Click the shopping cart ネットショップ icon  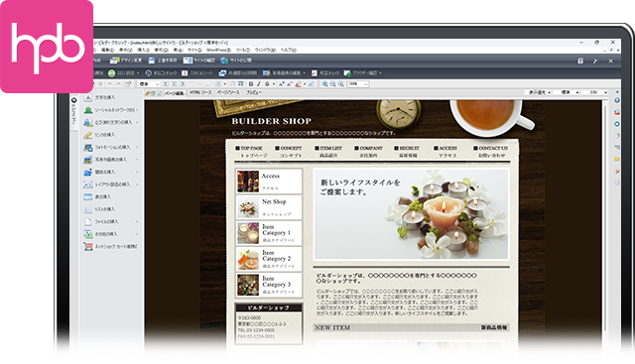click(x=88, y=246)
